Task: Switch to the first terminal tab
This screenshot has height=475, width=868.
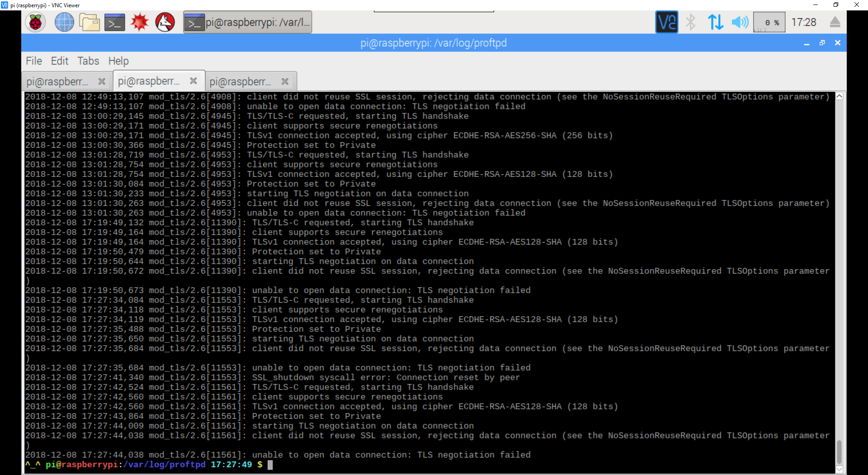Action: coord(57,82)
